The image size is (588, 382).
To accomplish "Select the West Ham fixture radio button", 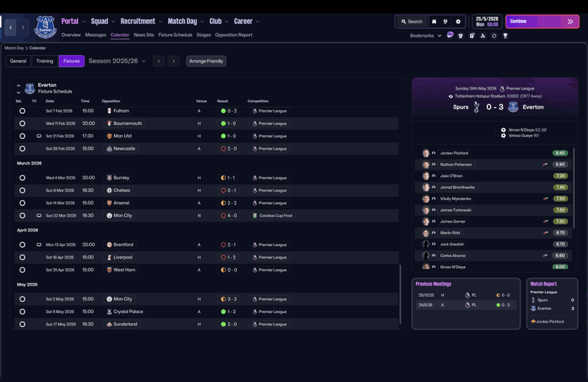I will coord(23,270).
